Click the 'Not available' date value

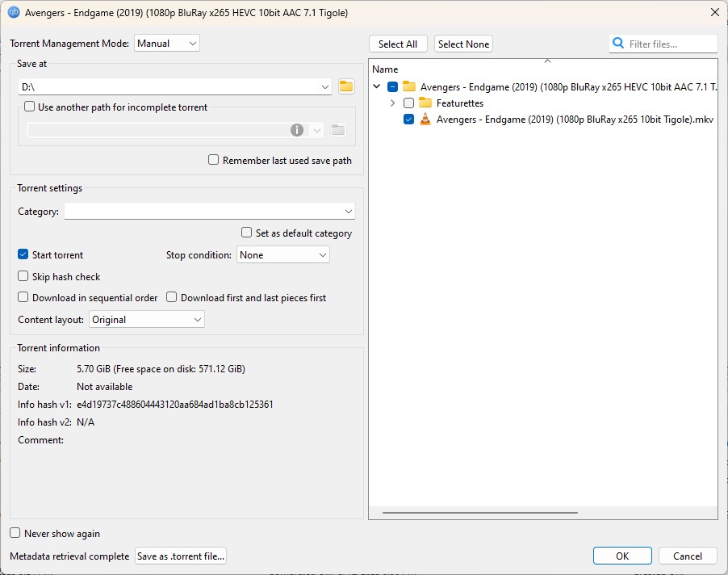point(104,387)
